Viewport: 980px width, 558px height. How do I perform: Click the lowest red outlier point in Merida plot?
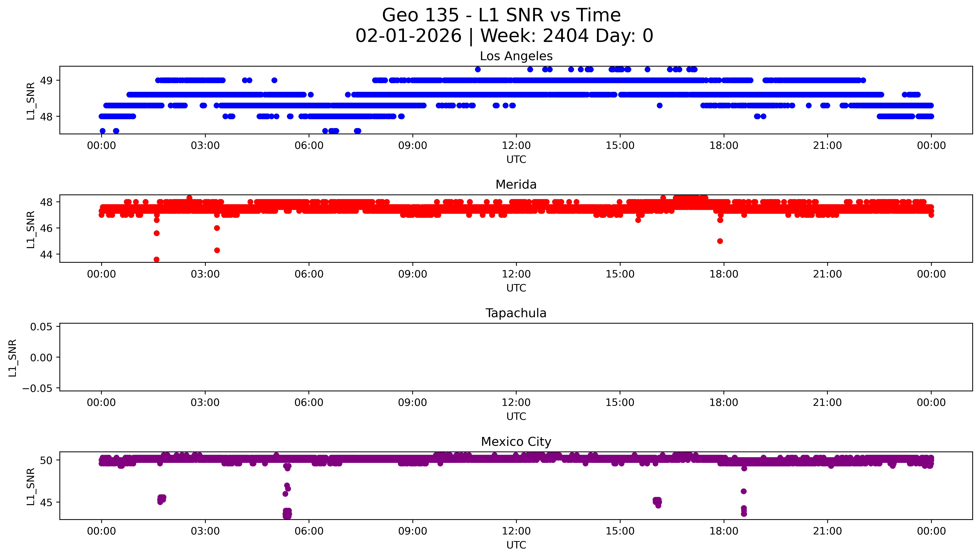156,259
